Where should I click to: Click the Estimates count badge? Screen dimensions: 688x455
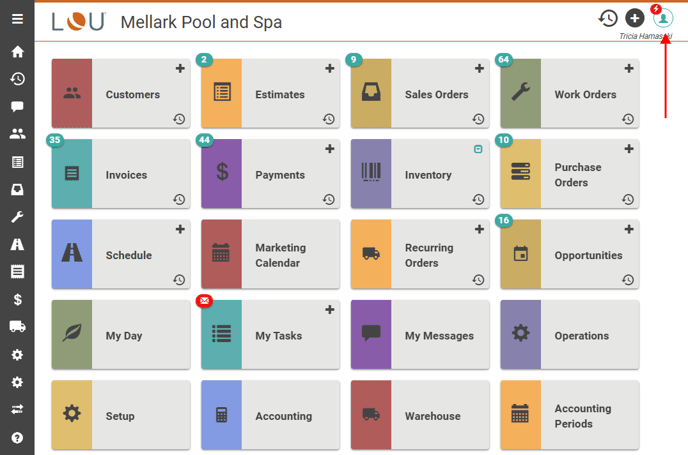204,60
